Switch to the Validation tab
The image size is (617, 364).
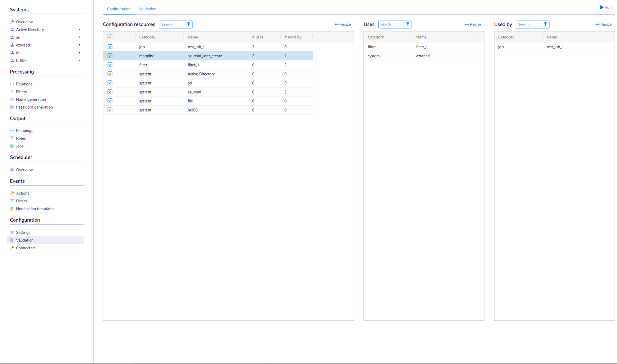click(148, 9)
